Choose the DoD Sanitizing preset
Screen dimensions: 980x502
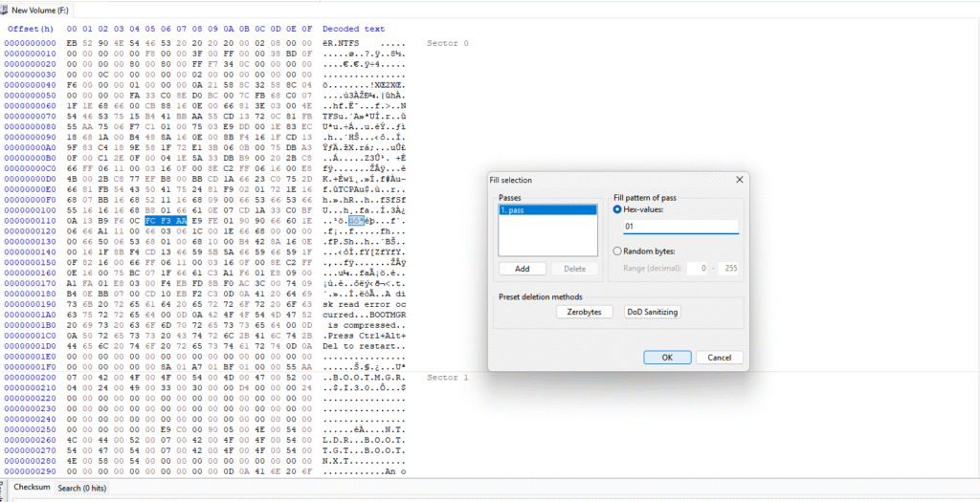tap(652, 312)
